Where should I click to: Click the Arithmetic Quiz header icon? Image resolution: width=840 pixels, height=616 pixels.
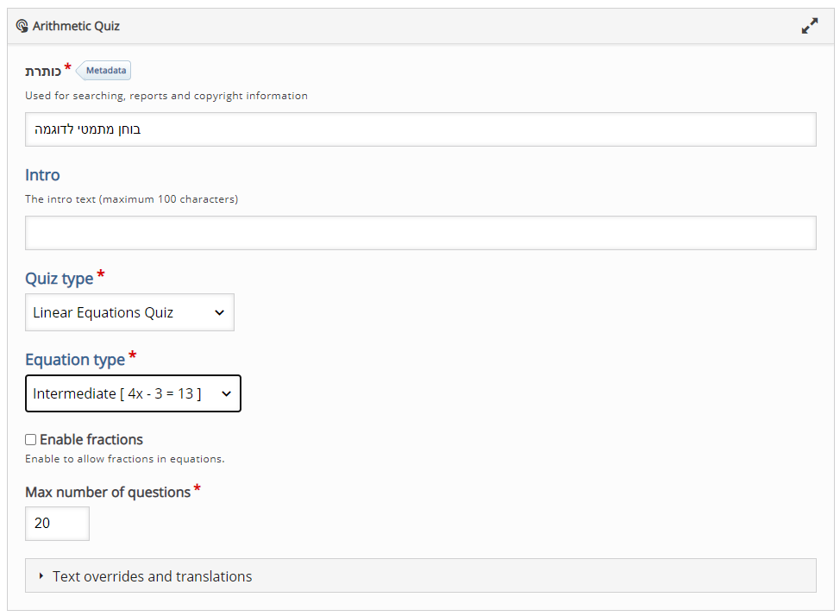coord(22,26)
